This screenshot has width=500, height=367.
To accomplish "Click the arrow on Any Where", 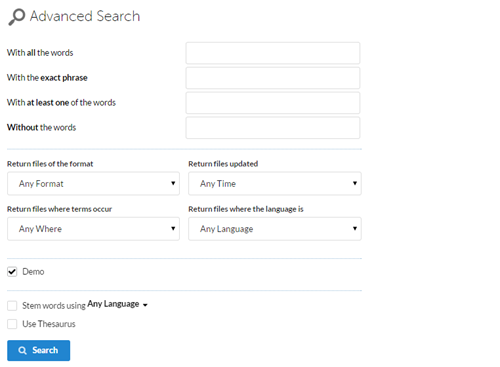I will coord(173,228).
